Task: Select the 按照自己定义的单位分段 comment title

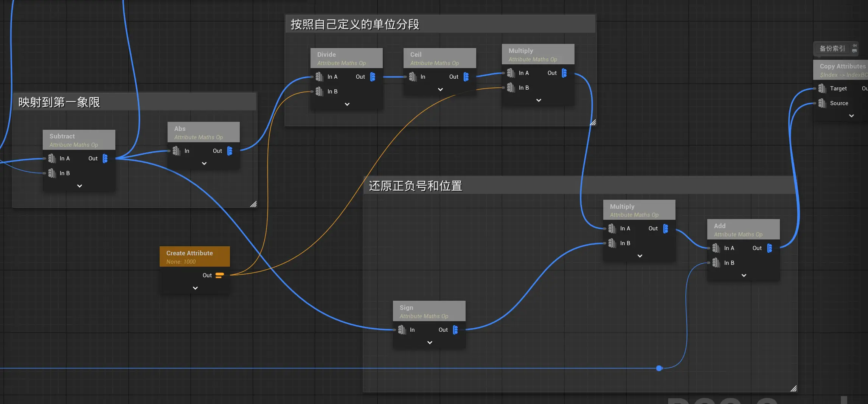Action: coord(355,25)
